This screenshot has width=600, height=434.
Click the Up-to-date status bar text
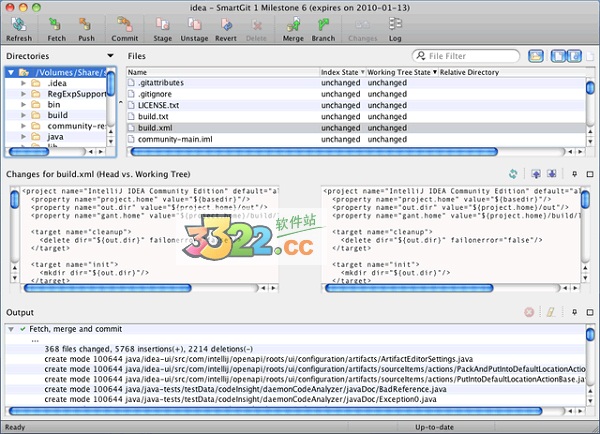pyautogui.click(x=434, y=427)
